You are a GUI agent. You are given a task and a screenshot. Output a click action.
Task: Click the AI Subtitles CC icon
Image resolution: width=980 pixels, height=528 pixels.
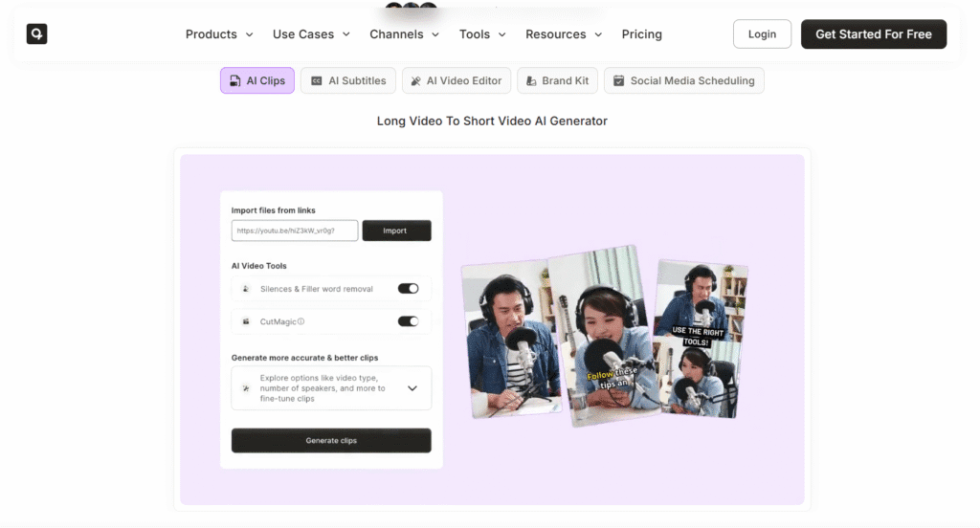click(316, 81)
